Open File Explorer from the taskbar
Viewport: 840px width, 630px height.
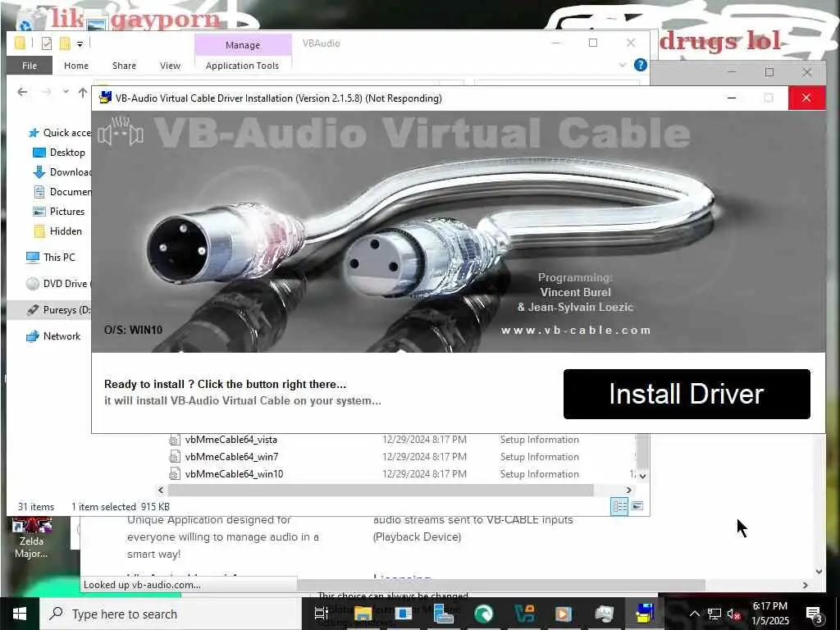pyautogui.click(x=363, y=614)
